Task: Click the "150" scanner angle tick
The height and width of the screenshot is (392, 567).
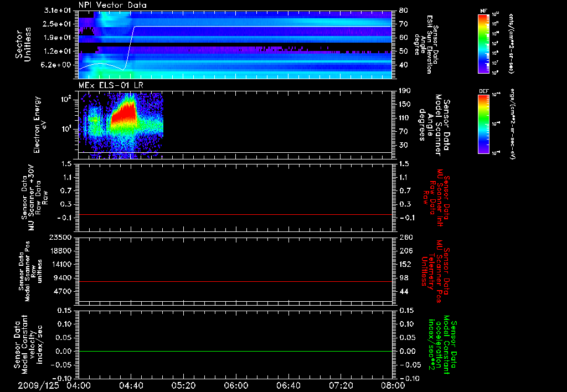Action: pos(405,104)
